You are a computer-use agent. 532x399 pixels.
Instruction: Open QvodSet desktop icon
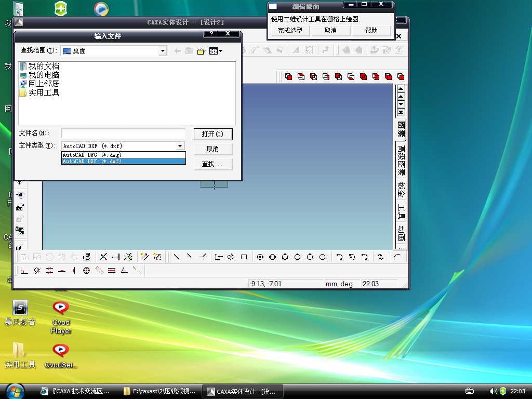pyautogui.click(x=61, y=356)
